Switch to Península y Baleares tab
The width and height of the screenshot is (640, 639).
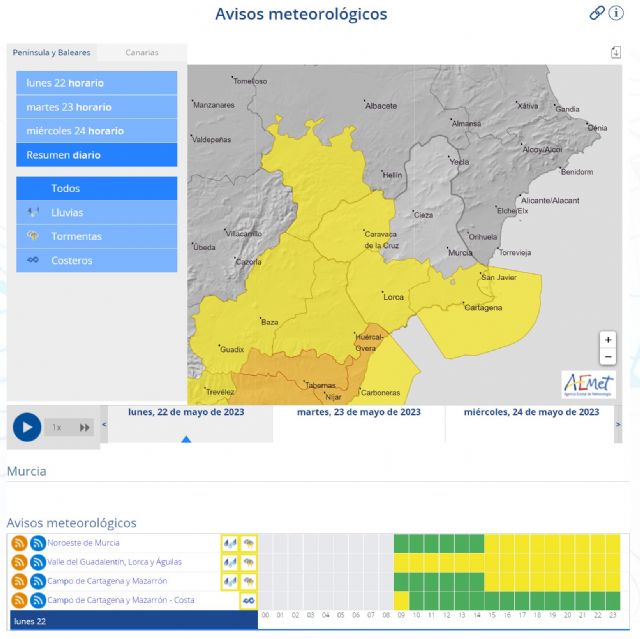click(51, 52)
